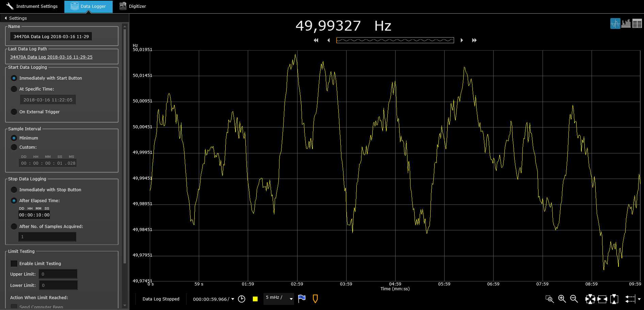Click the Lower Limit input field
This screenshot has width=644, height=310.
pos(58,285)
